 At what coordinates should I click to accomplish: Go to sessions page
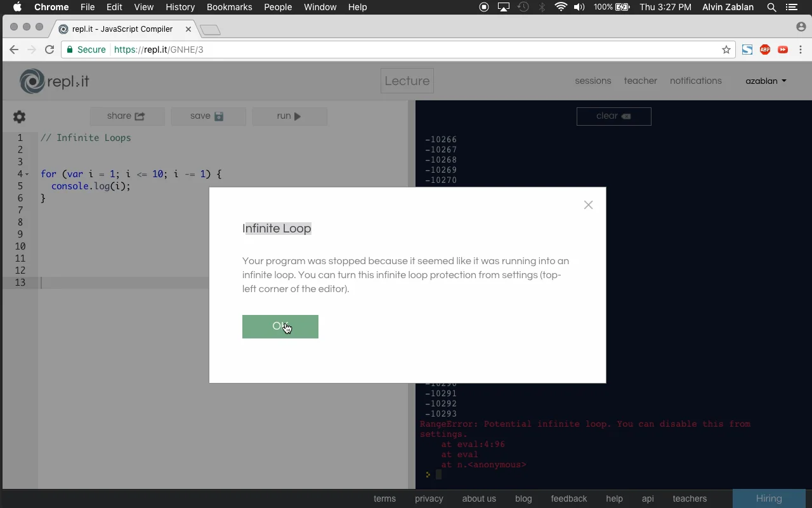tap(593, 81)
